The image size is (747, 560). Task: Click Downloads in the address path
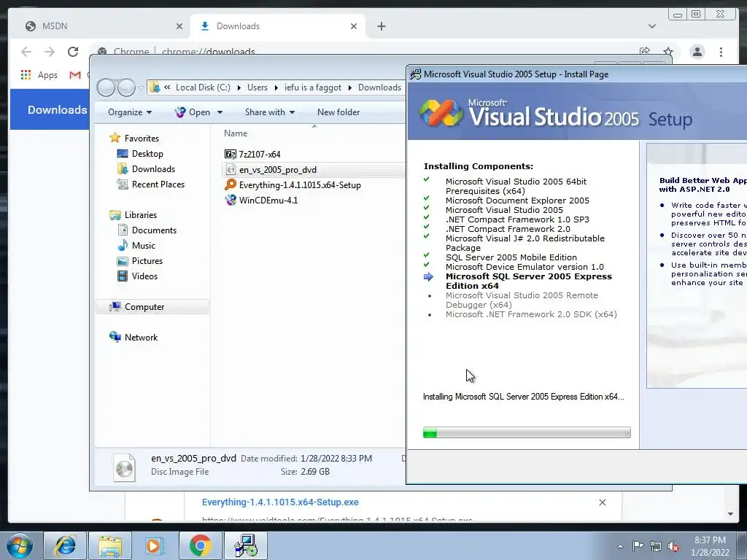coord(379,87)
